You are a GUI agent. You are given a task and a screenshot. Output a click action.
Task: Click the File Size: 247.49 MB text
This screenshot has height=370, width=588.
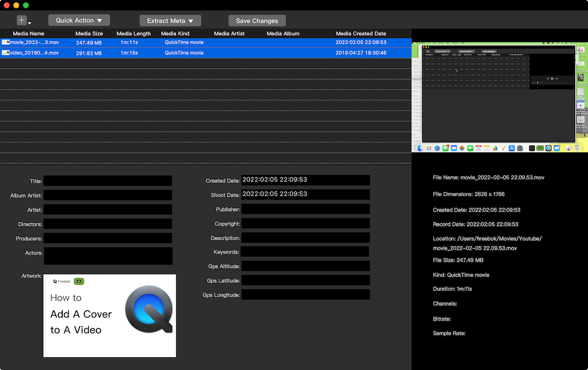click(458, 260)
